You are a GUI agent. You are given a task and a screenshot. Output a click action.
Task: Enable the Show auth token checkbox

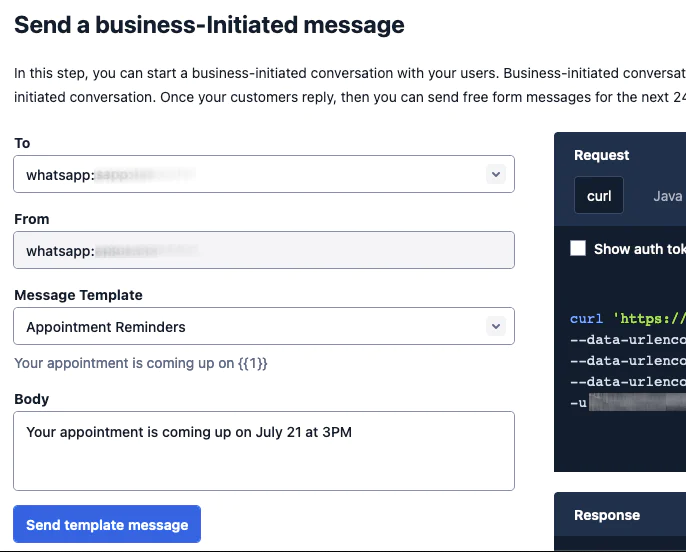[x=578, y=248]
